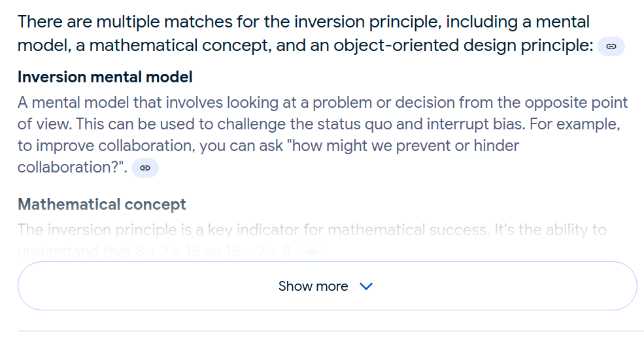The image size is (644, 362).
Task: Click the "Show more" button
Action: (x=327, y=286)
